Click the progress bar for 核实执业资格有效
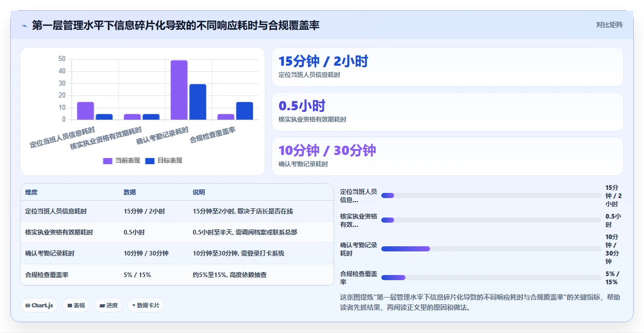The height and width of the screenshot is (333, 644). click(491, 220)
